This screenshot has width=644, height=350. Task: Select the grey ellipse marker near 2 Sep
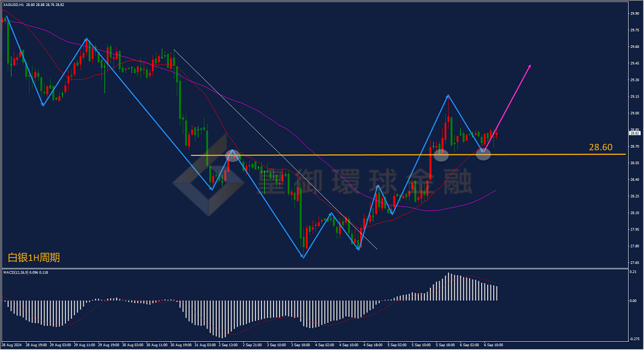click(x=232, y=155)
